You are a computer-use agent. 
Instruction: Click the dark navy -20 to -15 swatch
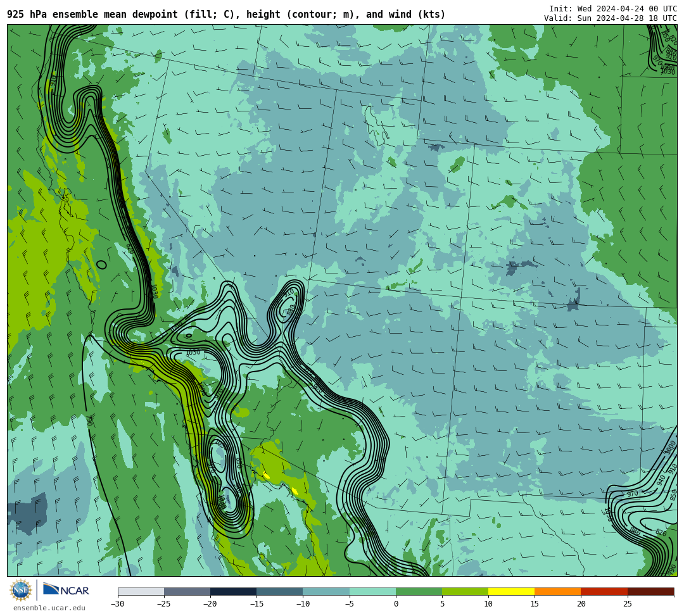pyautogui.click(x=233, y=591)
